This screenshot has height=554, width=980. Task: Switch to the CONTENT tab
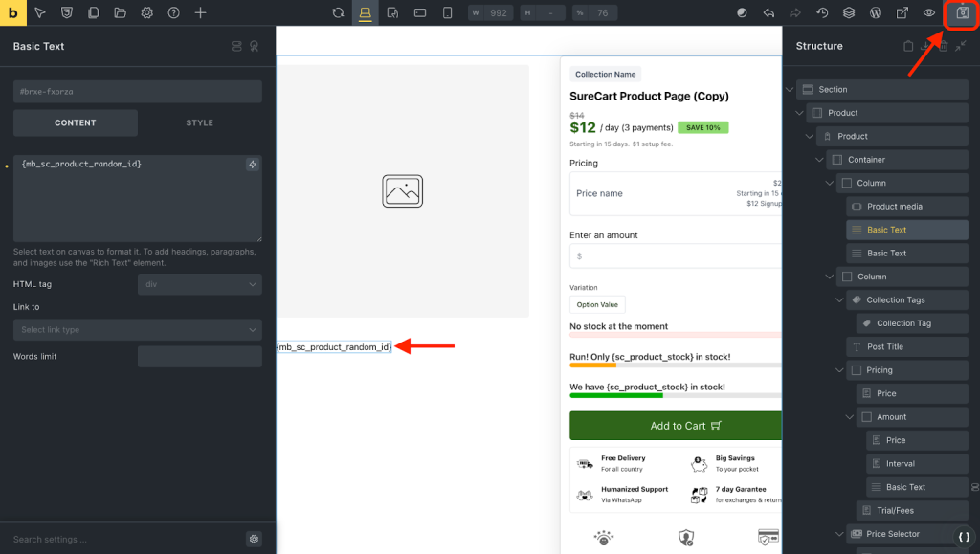pos(75,122)
